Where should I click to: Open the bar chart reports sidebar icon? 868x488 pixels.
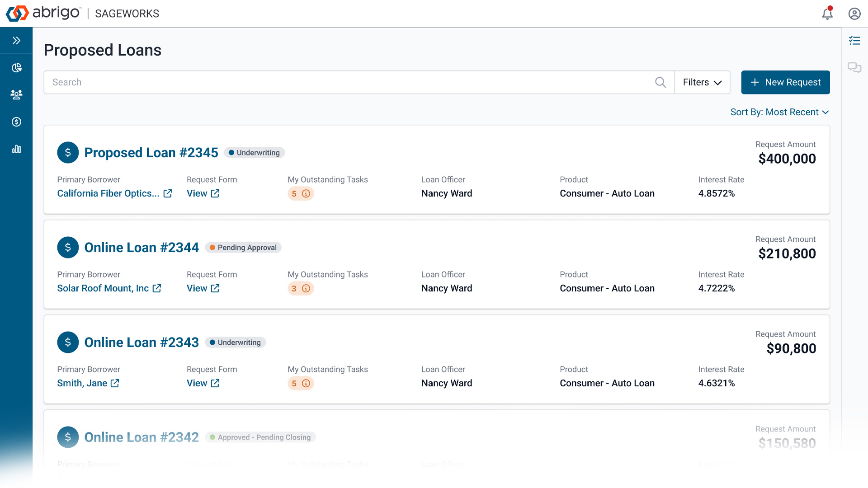tap(16, 149)
